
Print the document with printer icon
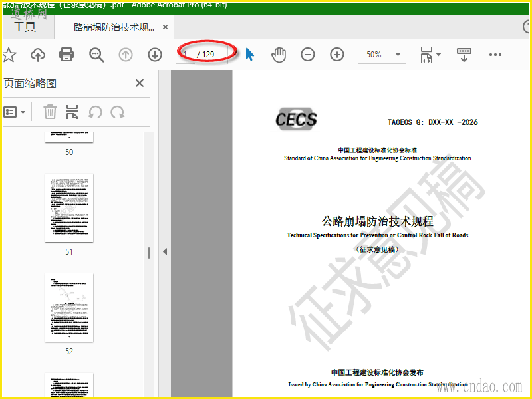66,55
